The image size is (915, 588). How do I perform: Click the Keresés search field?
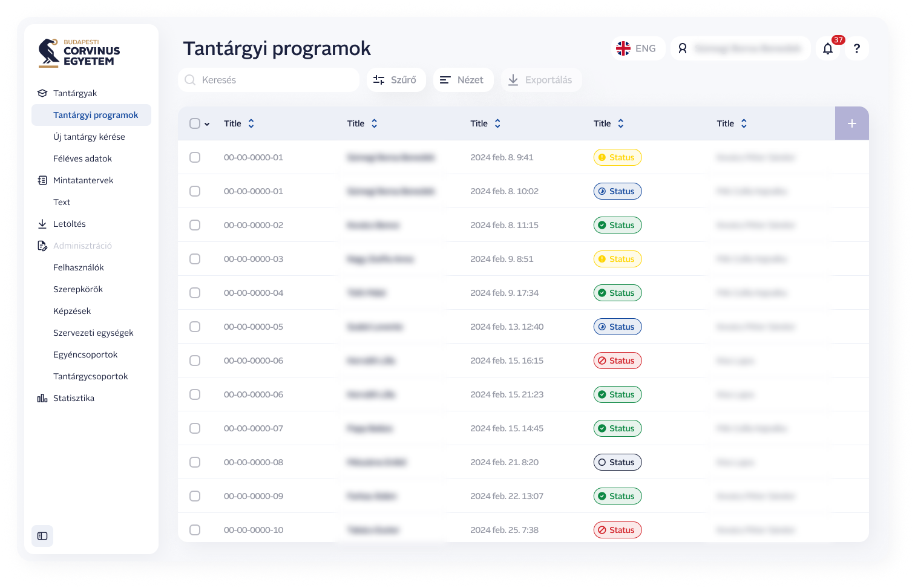pos(269,80)
